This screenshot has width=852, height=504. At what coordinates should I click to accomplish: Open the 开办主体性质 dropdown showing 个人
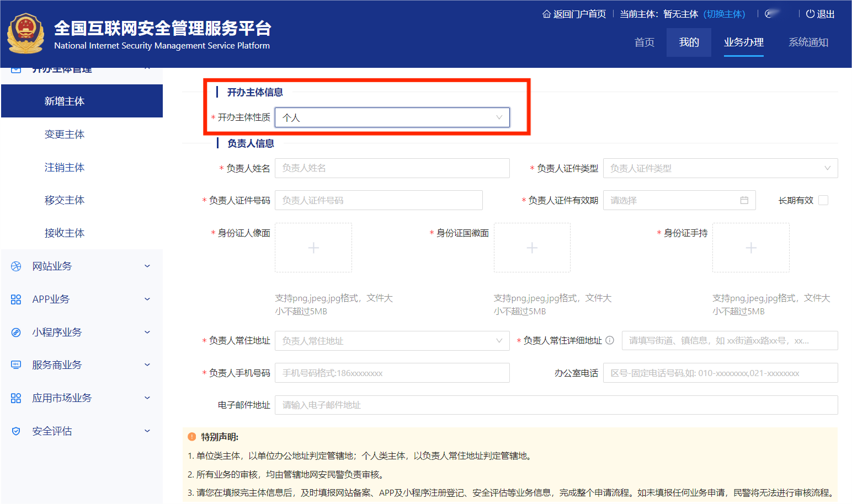(392, 117)
